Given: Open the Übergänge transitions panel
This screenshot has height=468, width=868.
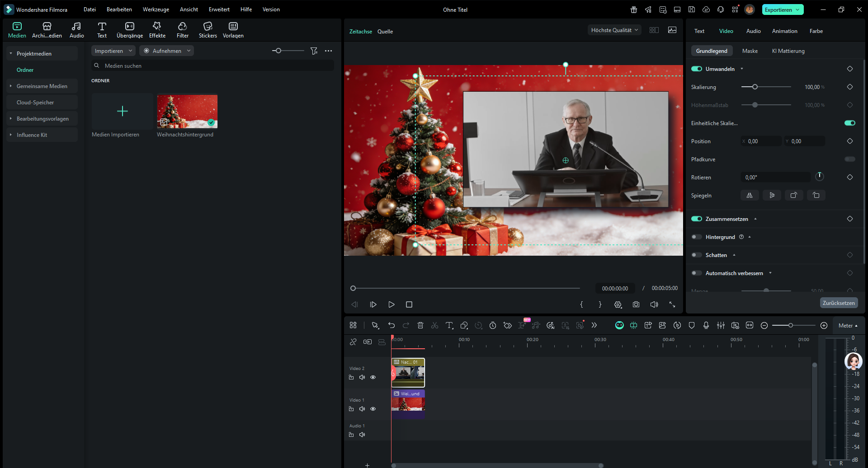Looking at the screenshot, I should 129,30.
